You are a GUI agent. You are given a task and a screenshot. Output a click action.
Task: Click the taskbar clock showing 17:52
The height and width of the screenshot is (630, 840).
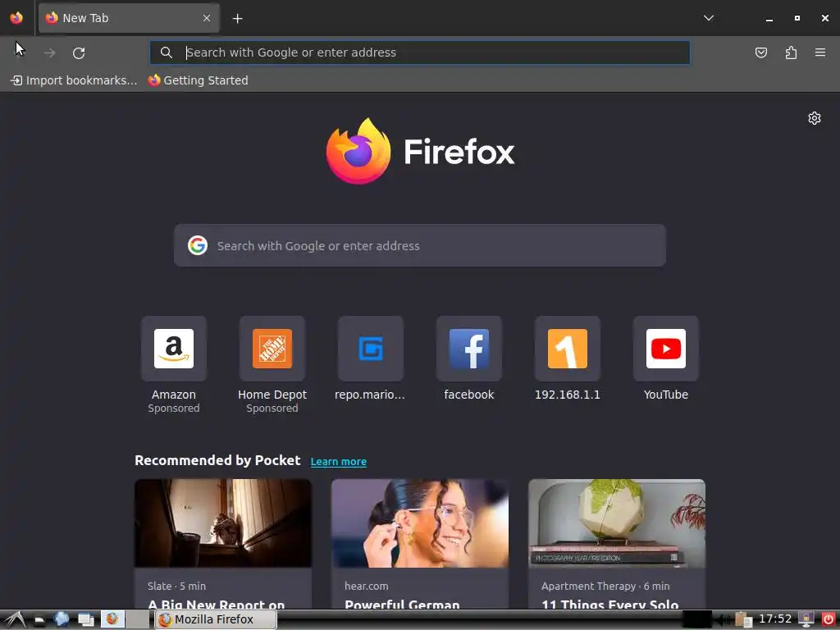[x=774, y=619]
